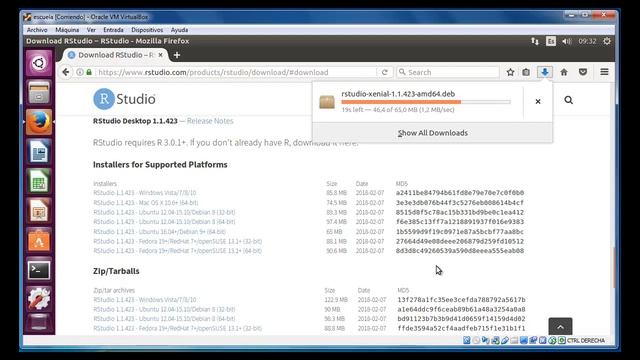Open the Firefox hamburger menu

(604, 72)
